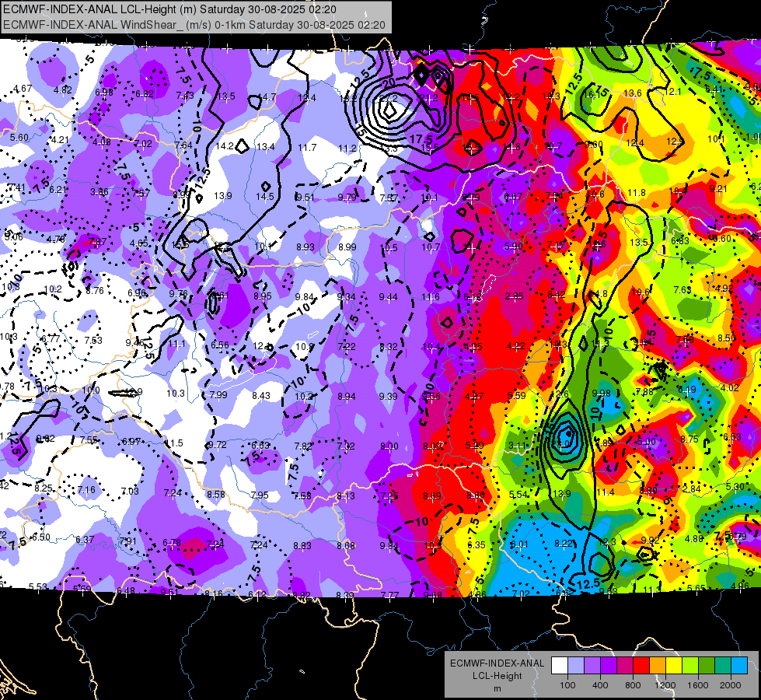Click the orange legend swatch

tap(658, 666)
